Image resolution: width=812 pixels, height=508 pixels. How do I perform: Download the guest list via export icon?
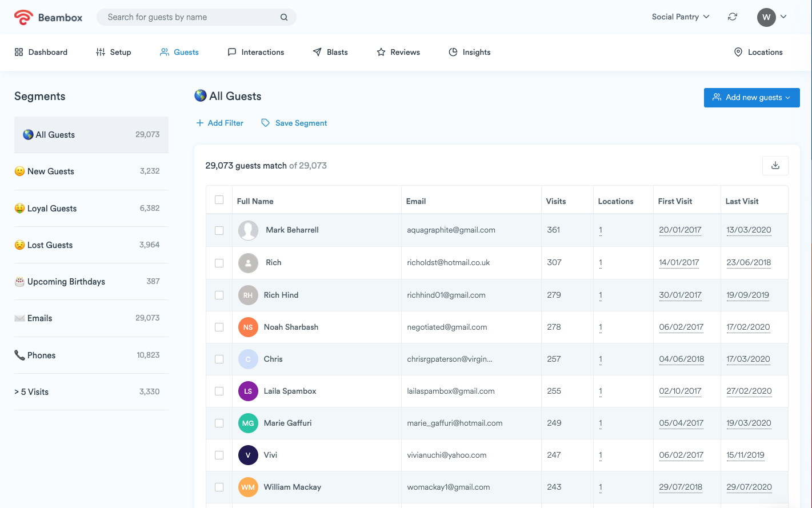(x=775, y=166)
